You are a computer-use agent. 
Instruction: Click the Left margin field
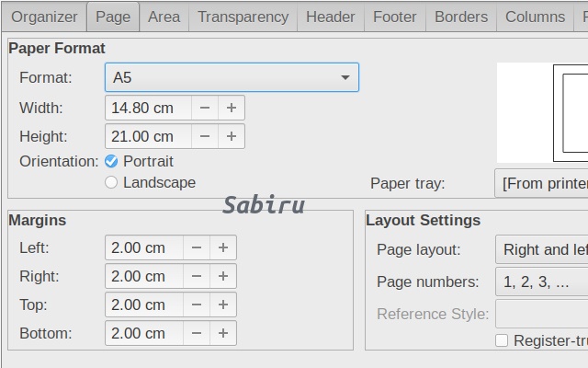pyautogui.click(x=144, y=247)
